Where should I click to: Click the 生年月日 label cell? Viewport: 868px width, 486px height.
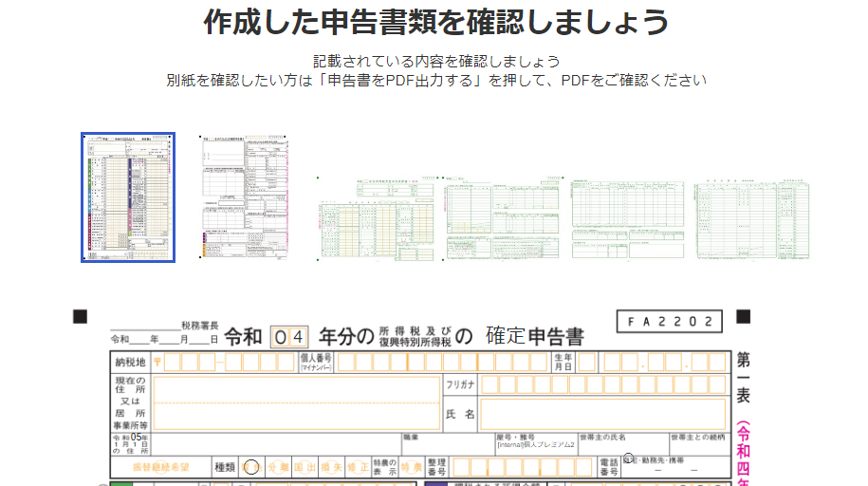pyautogui.click(x=564, y=363)
